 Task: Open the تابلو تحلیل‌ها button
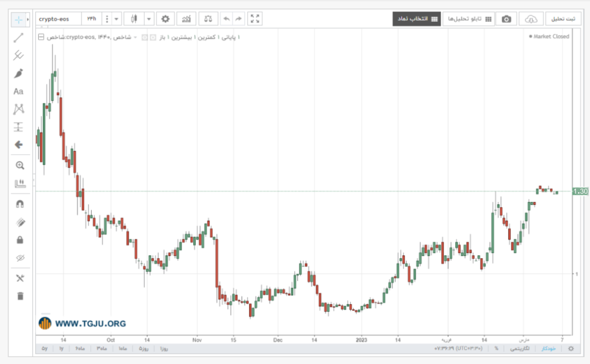point(468,19)
